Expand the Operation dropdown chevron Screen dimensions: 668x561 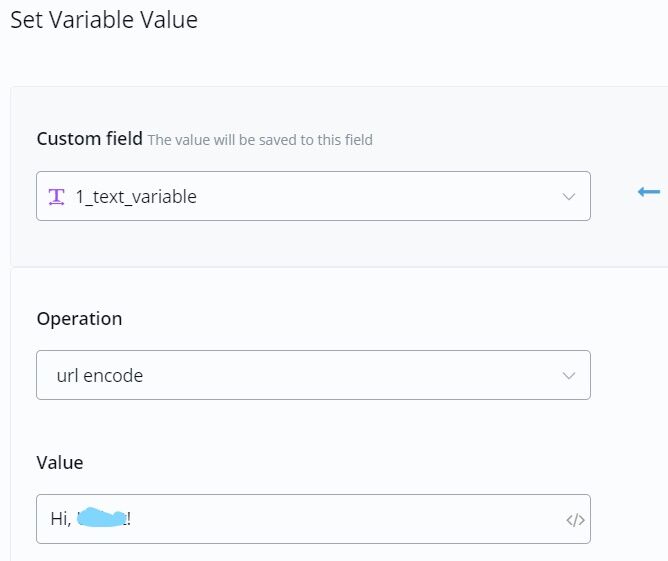click(569, 376)
